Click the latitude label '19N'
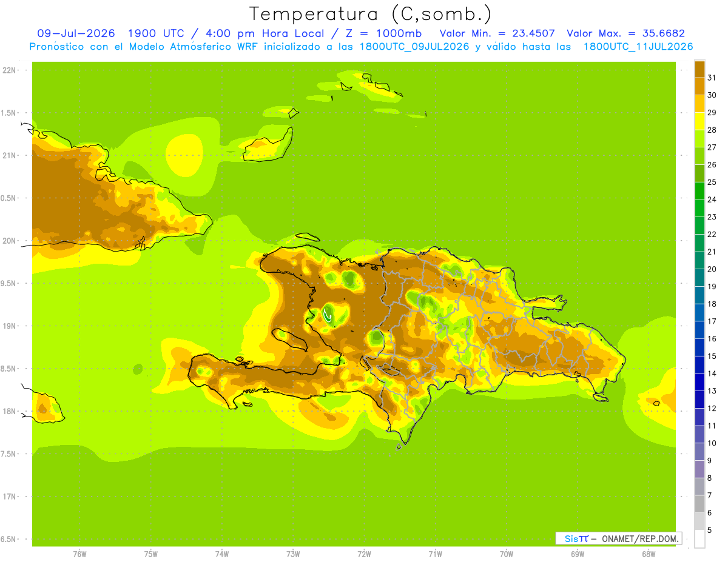The image size is (728, 562). (x=9, y=326)
